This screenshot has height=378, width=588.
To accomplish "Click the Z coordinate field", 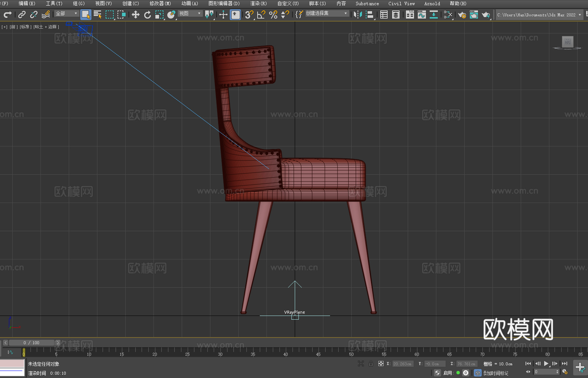I will pyautogui.click(x=466, y=364).
